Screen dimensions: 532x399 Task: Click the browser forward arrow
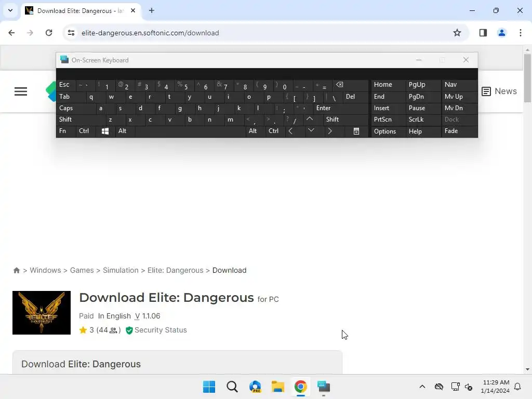30,33
